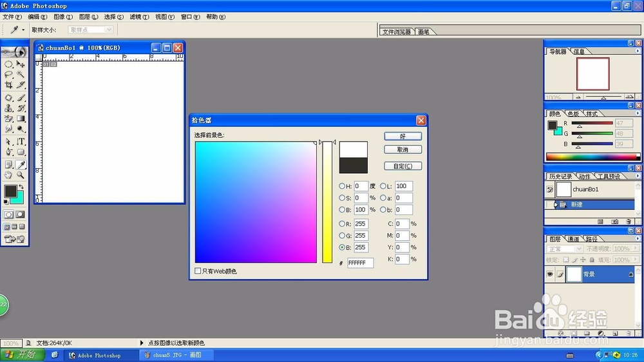Toggle 背景 layer visibility eye
Image resolution: width=644 pixels, height=362 pixels.
[x=549, y=274]
